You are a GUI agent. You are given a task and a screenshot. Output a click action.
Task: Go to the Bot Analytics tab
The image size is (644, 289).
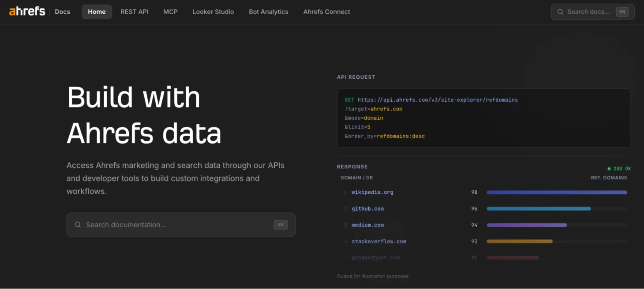click(x=268, y=12)
